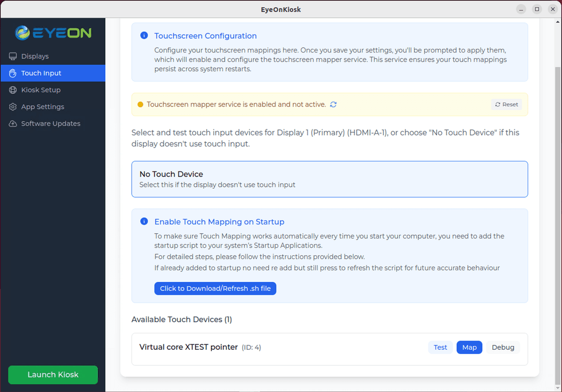This screenshot has height=392, width=562.
Task: Open Debug for the touch device
Action: pyautogui.click(x=503, y=347)
